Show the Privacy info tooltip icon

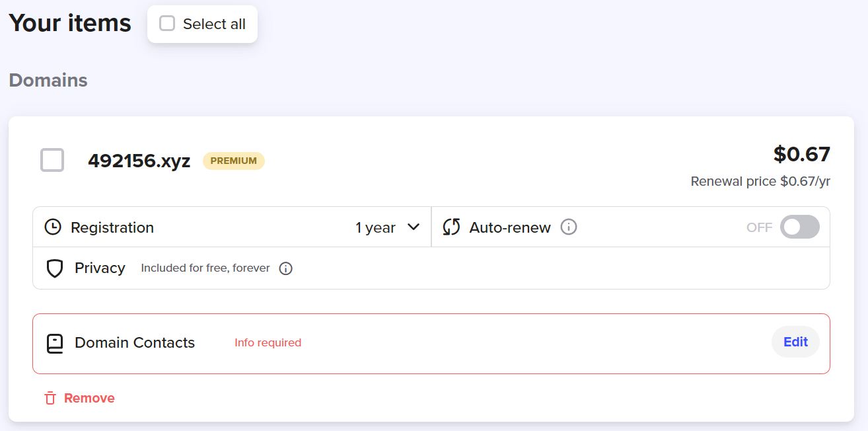(285, 268)
